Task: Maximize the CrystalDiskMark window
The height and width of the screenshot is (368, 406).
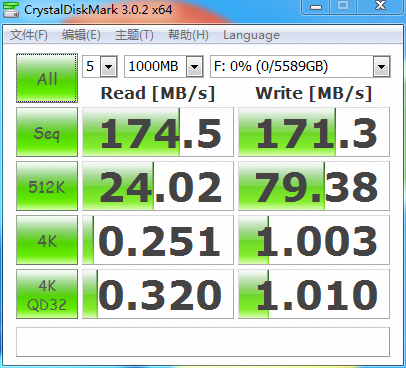Action: [x=343, y=7]
